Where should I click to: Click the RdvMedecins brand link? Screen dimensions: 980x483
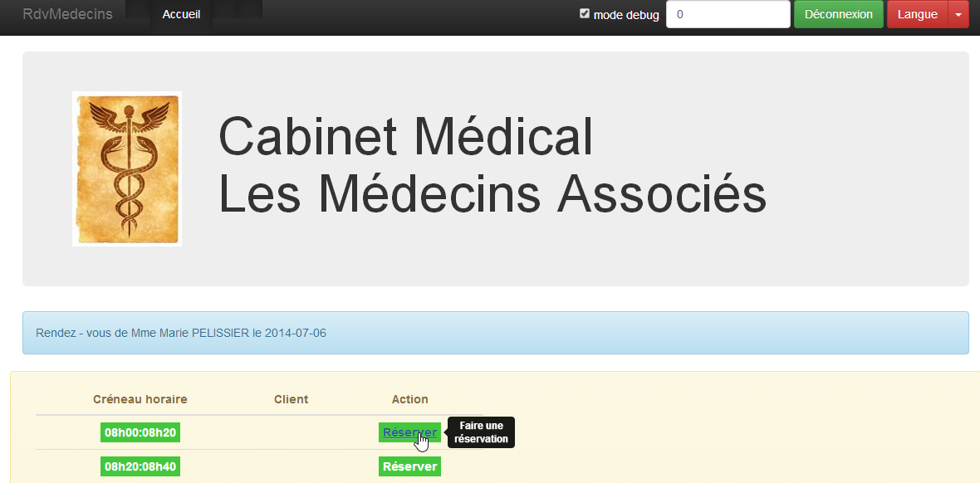[67, 14]
